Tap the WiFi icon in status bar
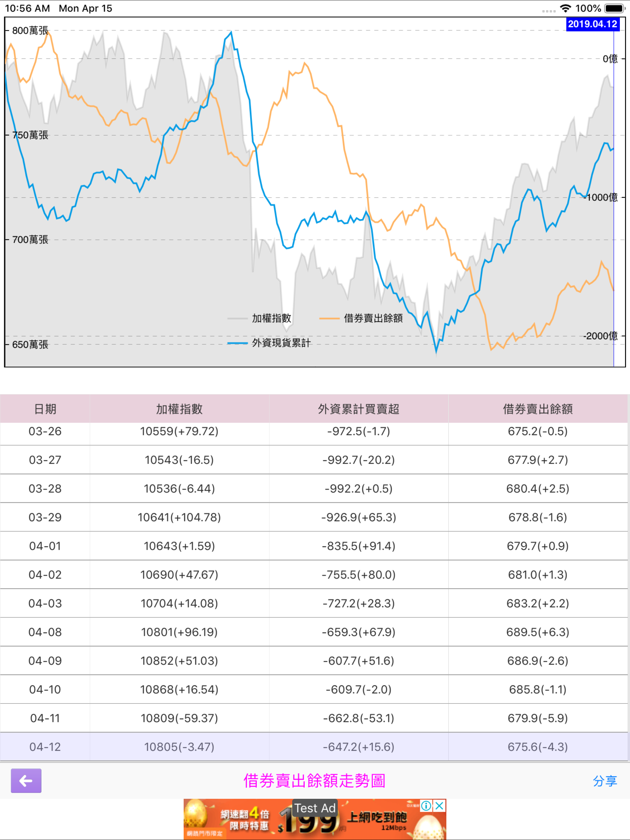This screenshot has height=840, width=630. pos(565,8)
